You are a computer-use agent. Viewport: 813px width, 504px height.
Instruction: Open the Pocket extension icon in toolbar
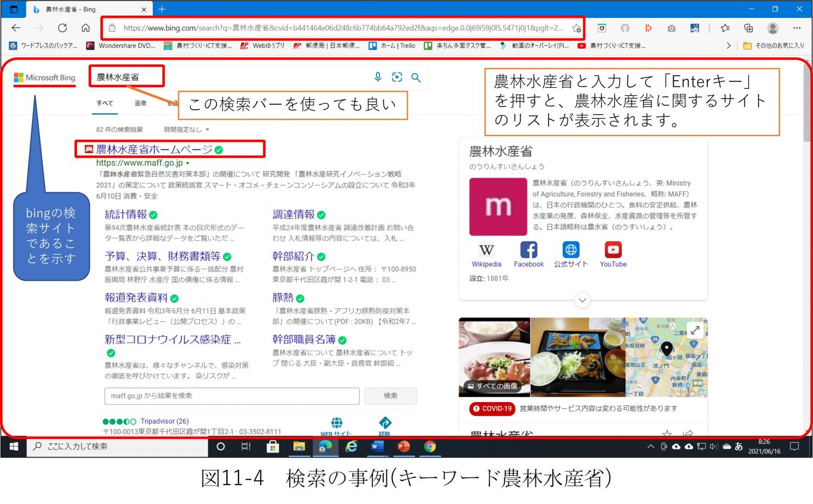(602, 28)
